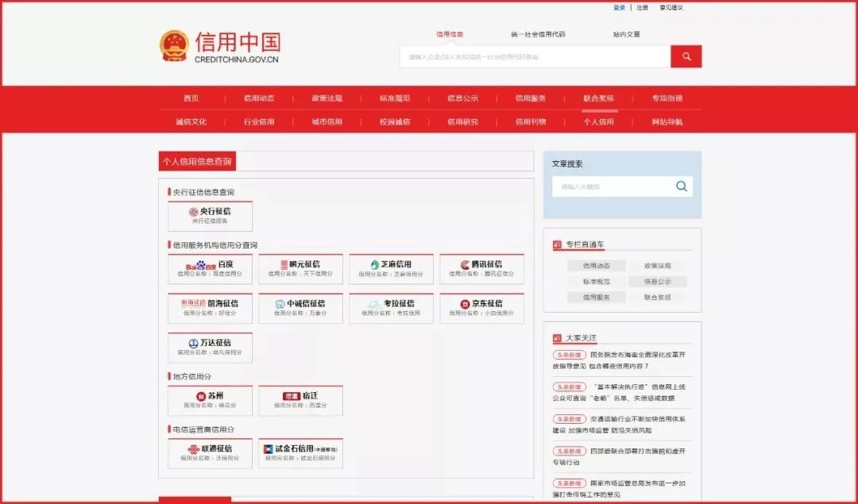Open the 联合奖惩 navigation menu item
This screenshot has width=858, height=504.
click(x=598, y=98)
